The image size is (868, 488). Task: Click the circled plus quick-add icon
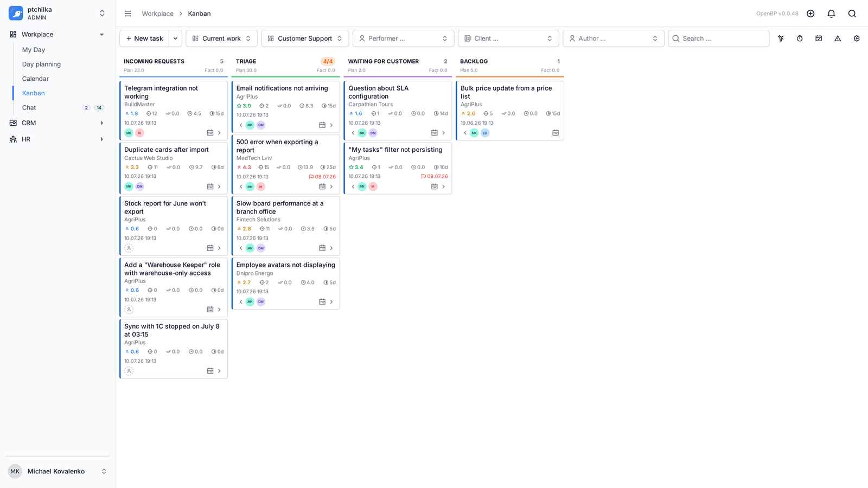pos(810,14)
